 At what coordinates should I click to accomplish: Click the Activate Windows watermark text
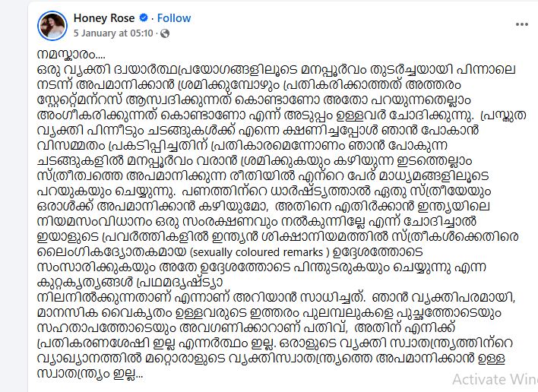click(493, 378)
